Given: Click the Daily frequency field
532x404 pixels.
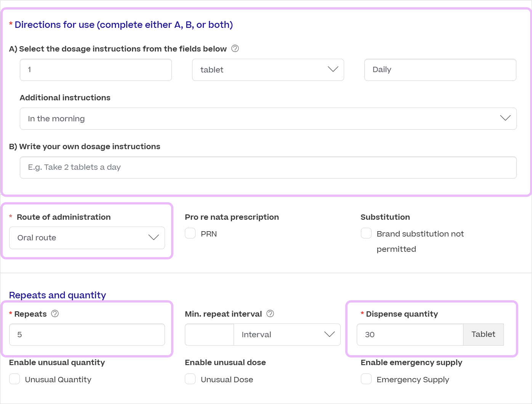Looking at the screenshot, I should pyautogui.click(x=440, y=70).
